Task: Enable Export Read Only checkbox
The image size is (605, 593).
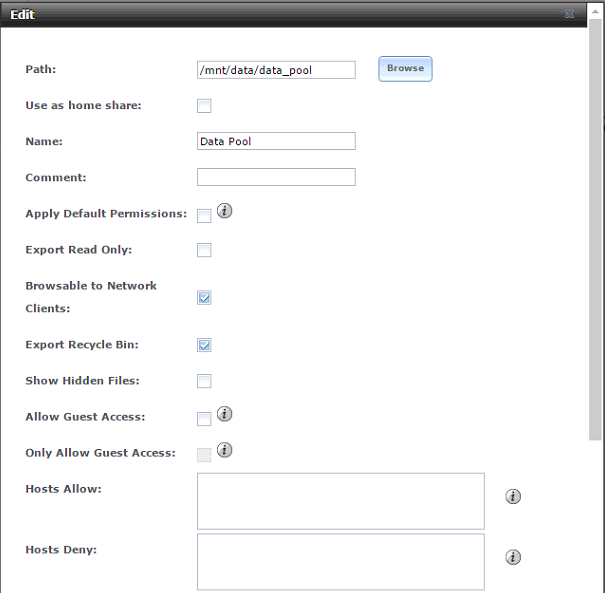Action: tap(204, 250)
